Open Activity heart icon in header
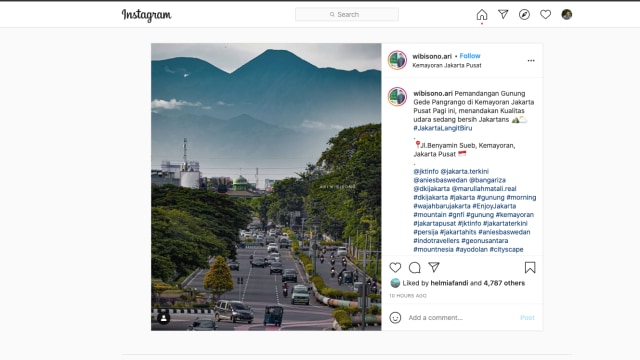Image resolution: width=640 pixels, height=360 pixels. pos(546,15)
